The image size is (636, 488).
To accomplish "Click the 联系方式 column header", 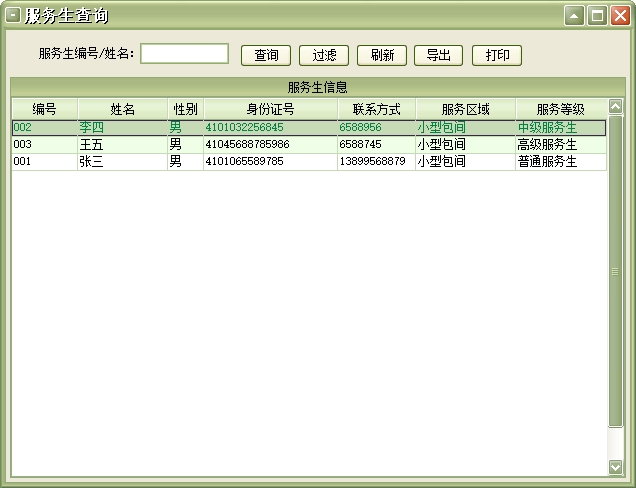I will pos(376,109).
